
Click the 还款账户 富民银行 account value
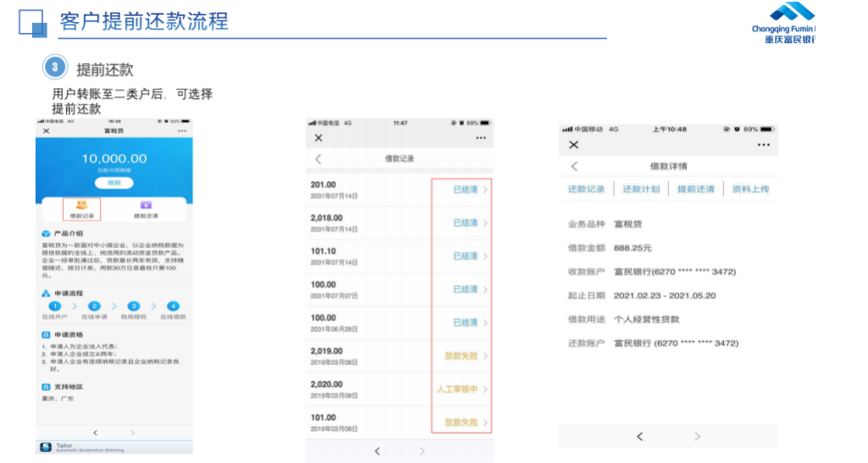point(676,344)
